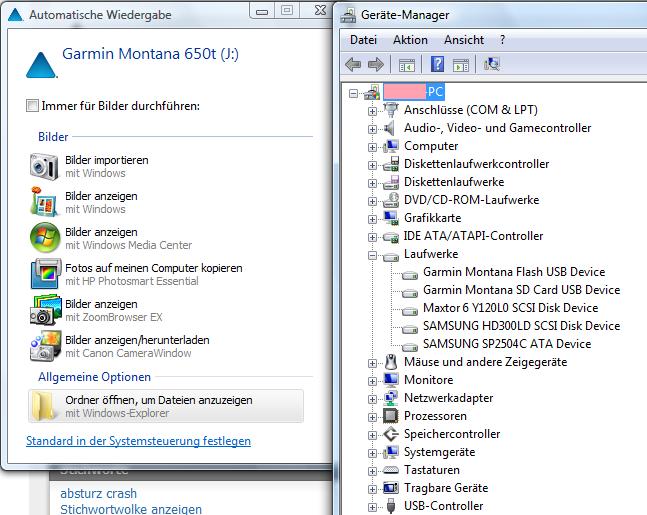Screen dimensions: 647x515
Task: Click 'Stichwortwolke anzeigen' link
Action: pos(131,509)
